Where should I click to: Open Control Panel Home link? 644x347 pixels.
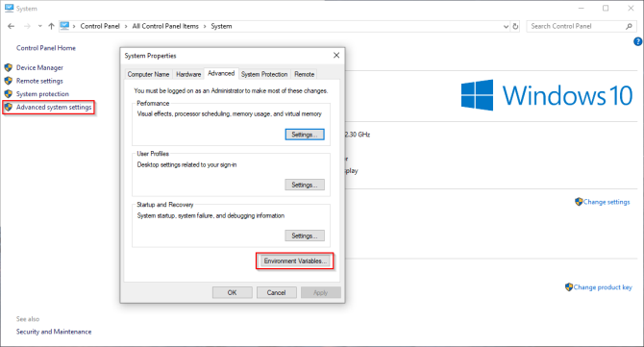pyautogui.click(x=46, y=48)
